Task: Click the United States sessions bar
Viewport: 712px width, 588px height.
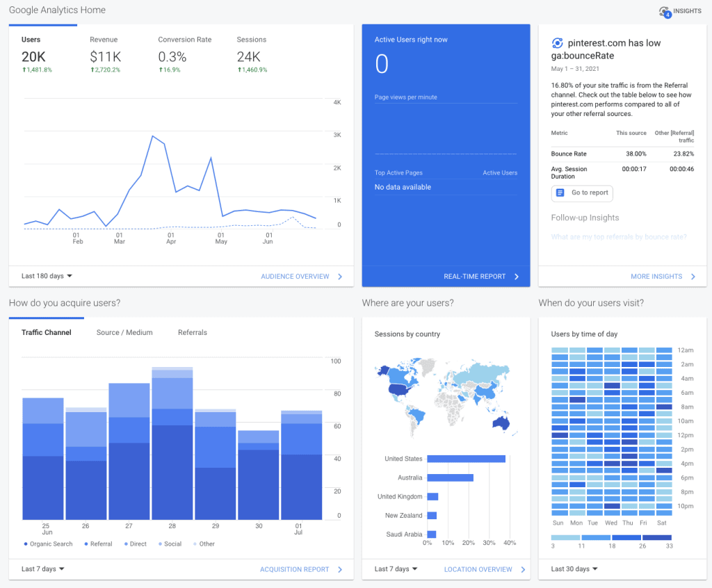Action: pos(466,458)
